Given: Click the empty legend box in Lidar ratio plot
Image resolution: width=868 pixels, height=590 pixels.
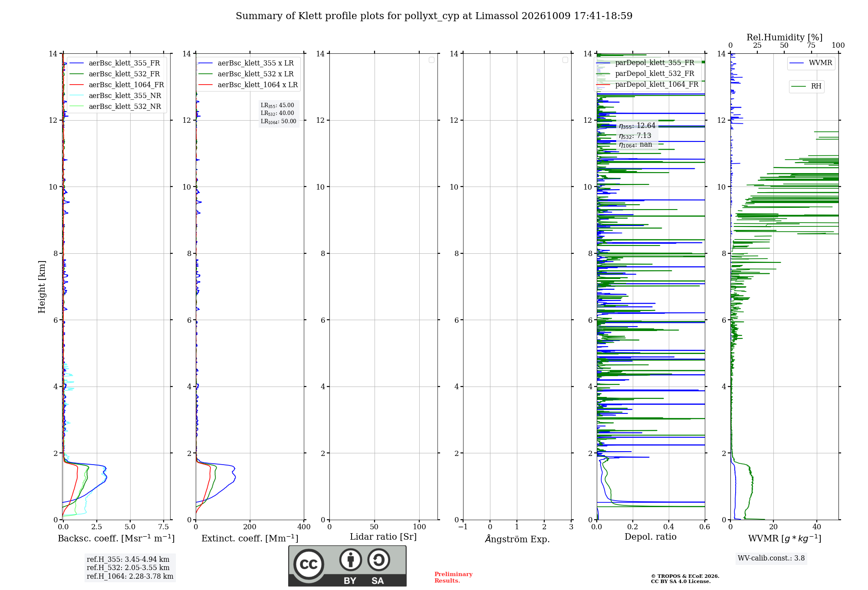Looking at the screenshot, I should [x=431, y=60].
